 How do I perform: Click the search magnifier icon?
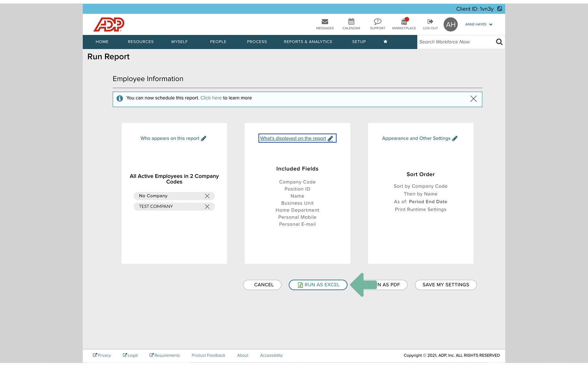pyautogui.click(x=499, y=42)
